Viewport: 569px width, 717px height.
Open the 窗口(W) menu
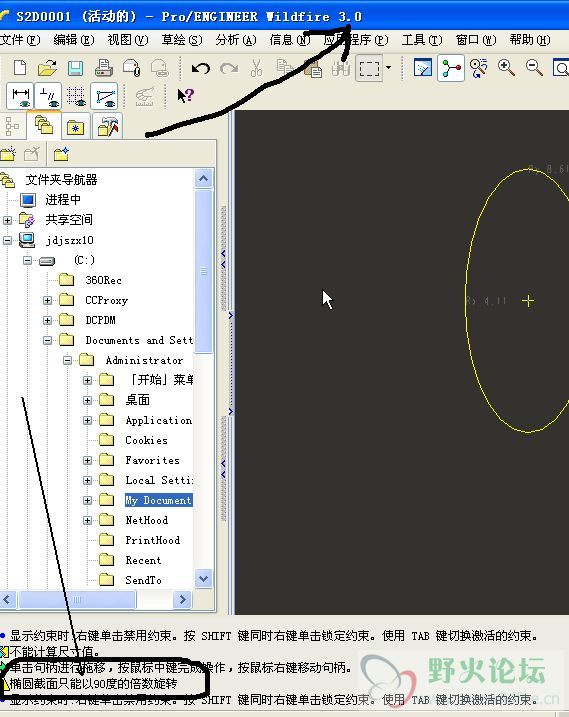coord(476,40)
